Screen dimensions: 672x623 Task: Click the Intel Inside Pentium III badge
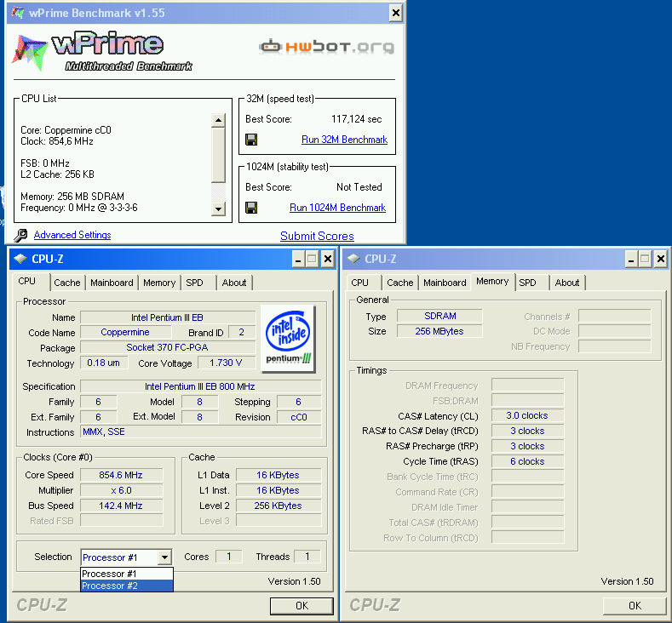[x=288, y=338]
